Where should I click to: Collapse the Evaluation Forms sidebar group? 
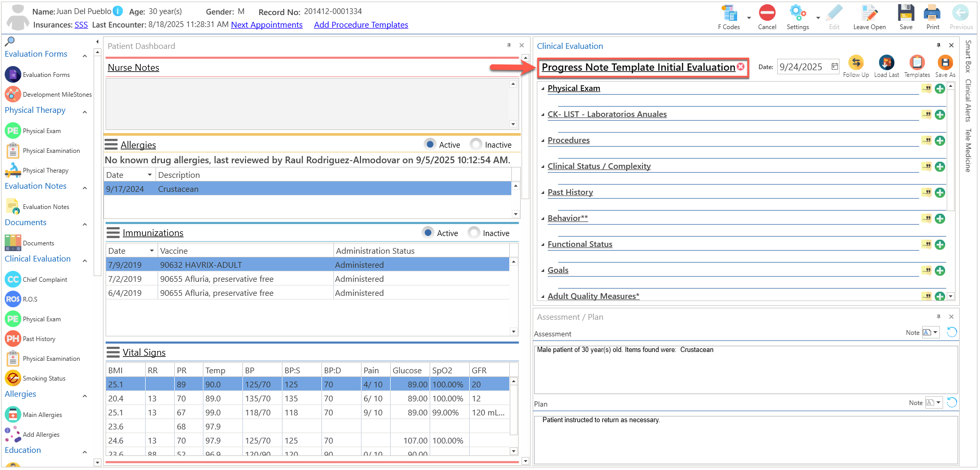[85, 56]
